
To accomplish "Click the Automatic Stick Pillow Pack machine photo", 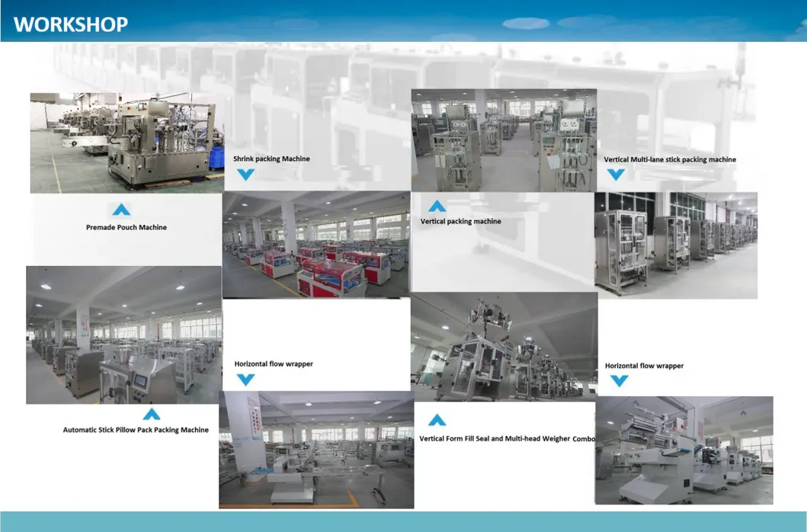I will click(124, 334).
